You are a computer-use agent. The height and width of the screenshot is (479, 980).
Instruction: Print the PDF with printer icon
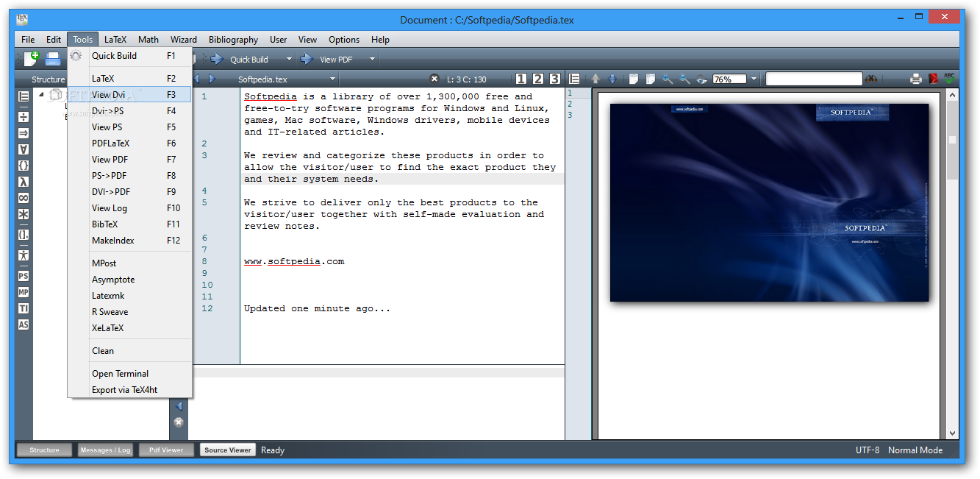pyautogui.click(x=916, y=79)
